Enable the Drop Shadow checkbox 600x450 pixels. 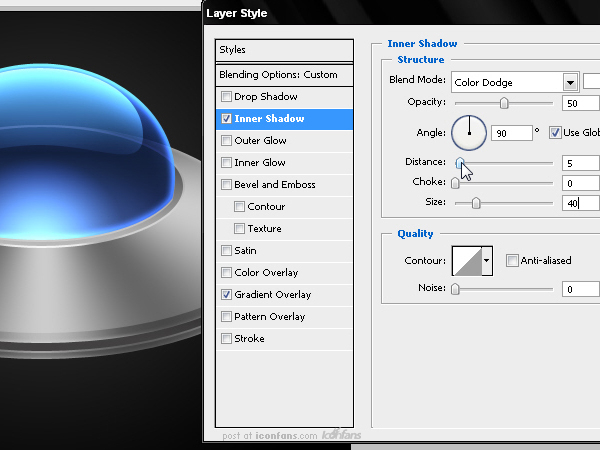pos(227,96)
